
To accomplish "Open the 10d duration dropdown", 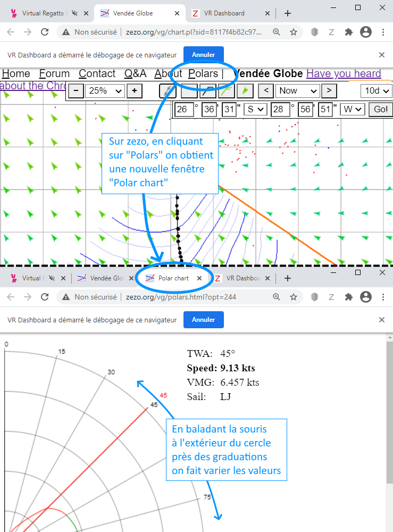I will coord(376,91).
